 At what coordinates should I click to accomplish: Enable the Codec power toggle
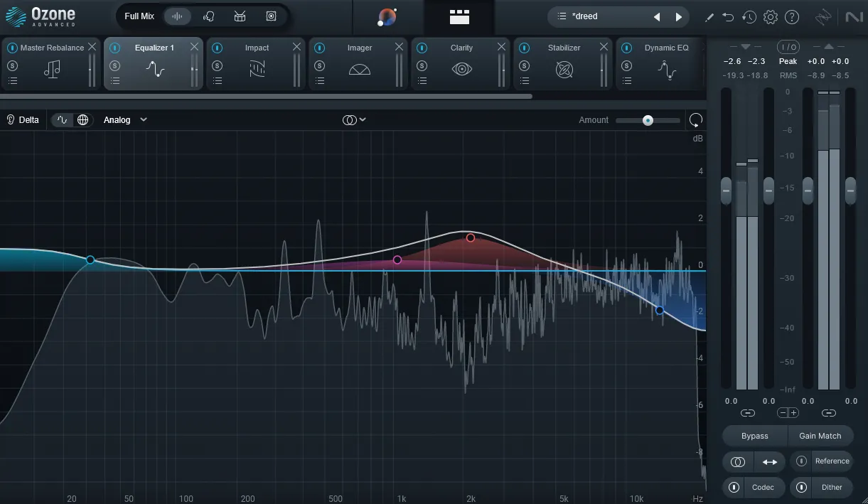(733, 487)
